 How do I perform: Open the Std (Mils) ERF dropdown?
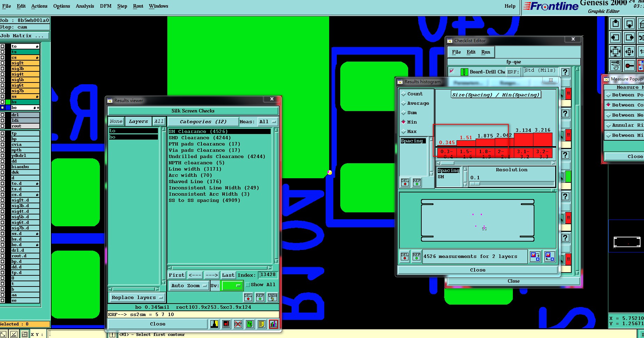click(x=540, y=71)
